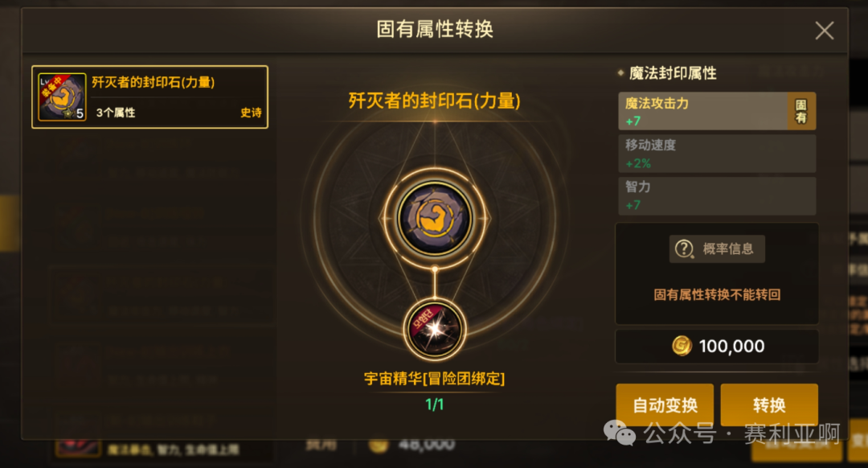
Task: Open 概率信息 probability info
Action: (x=718, y=248)
